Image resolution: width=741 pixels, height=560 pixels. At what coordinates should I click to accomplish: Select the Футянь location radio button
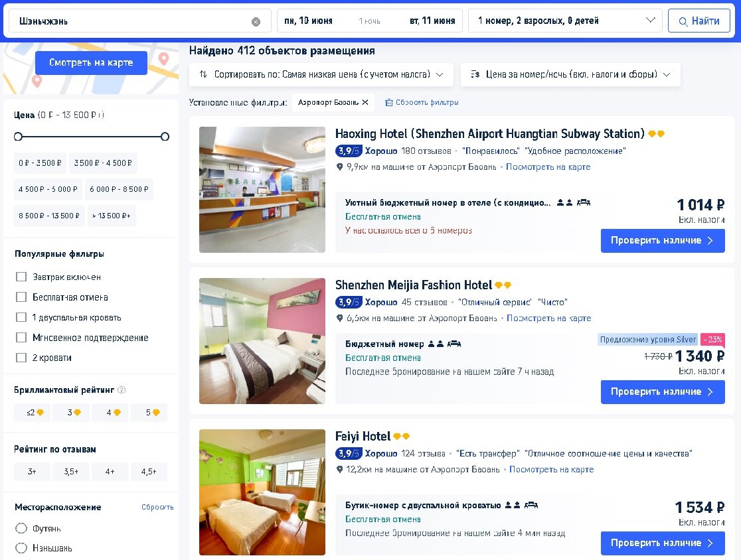21,528
